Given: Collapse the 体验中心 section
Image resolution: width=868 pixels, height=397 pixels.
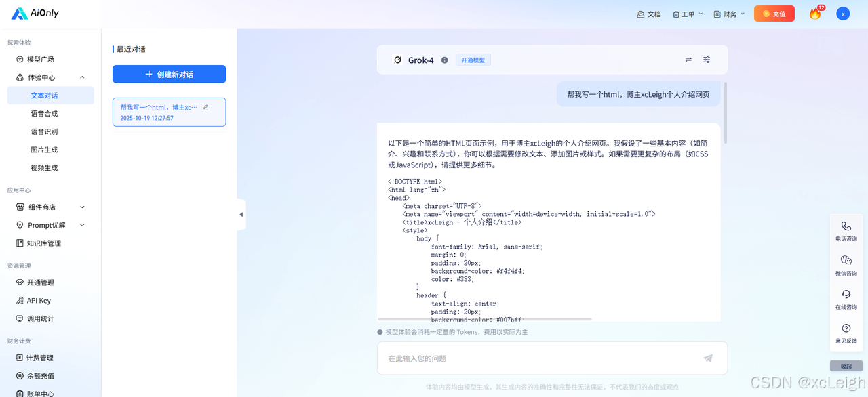Looking at the screenshot, I should tap(83, 77).
